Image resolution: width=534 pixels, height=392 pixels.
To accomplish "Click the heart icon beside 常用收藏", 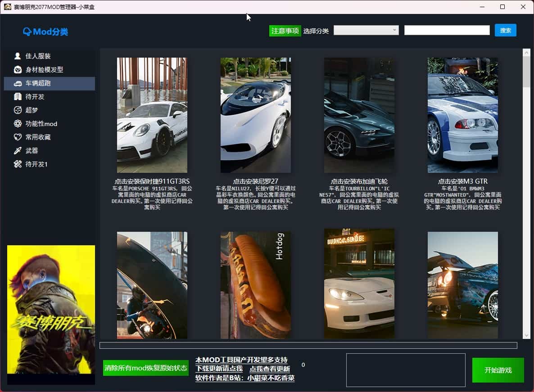I will pyautogui.click(x=18, y=137).
